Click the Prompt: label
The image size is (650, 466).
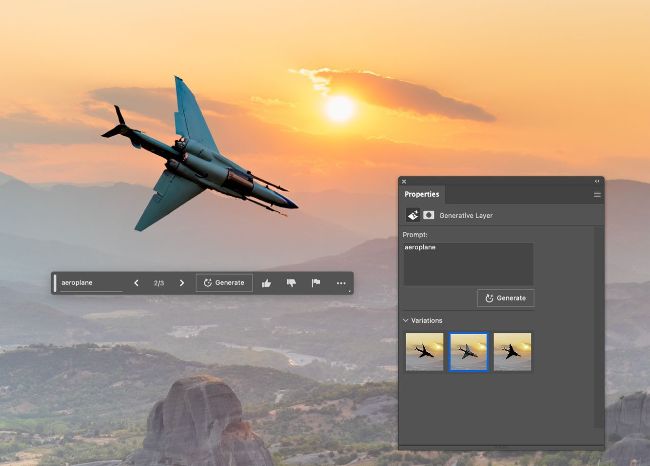point(415,235)
